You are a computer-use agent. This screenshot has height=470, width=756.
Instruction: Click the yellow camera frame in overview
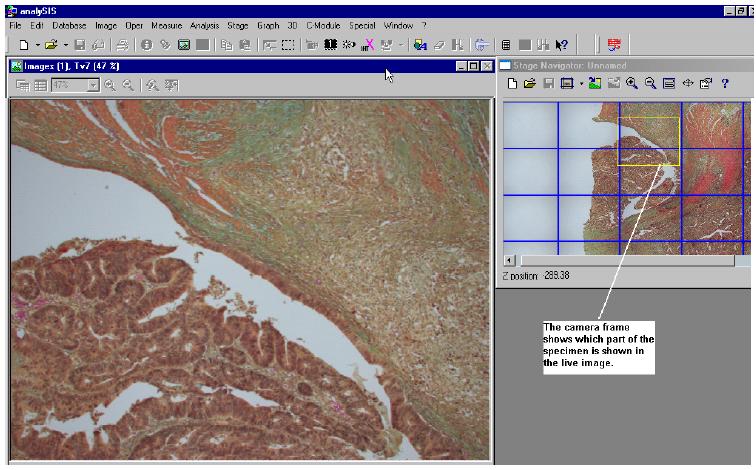click(649, 141)
